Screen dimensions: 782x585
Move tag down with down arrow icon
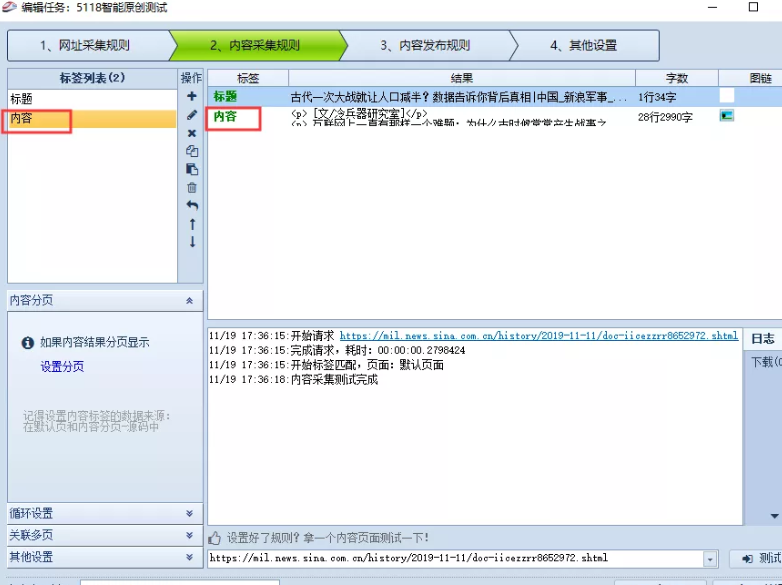(x=192, y=242)
